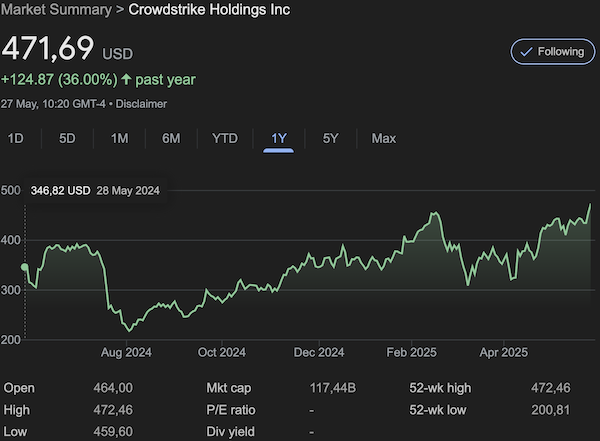
Task: Click the P/E ratio label
Action: [x=231, y=410]
